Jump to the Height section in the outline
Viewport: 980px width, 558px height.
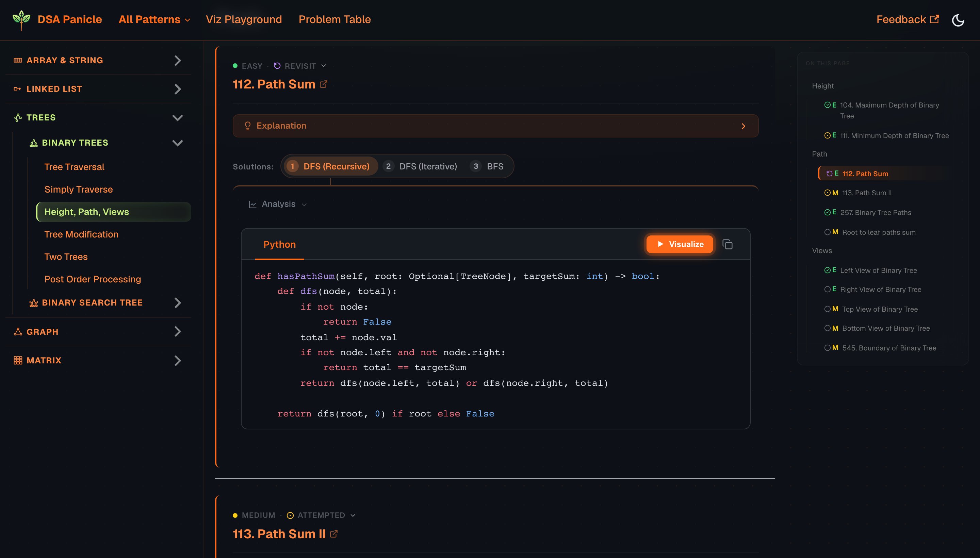tap(823, 86)
